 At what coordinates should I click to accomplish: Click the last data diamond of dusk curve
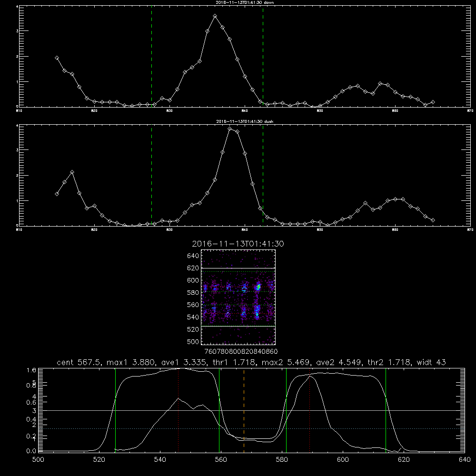pyautogui.click(x=433, y=220)
